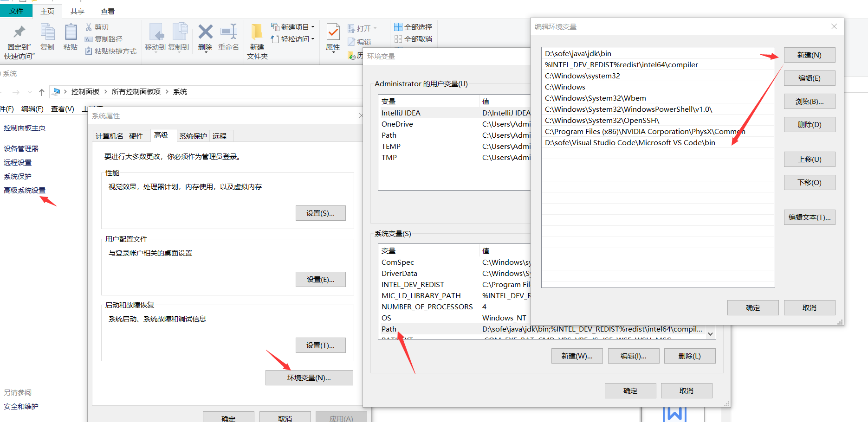Screen dimensions: 868x422
Task: Click 新建(W)... under system variables
Action: [x=577, y=356]
